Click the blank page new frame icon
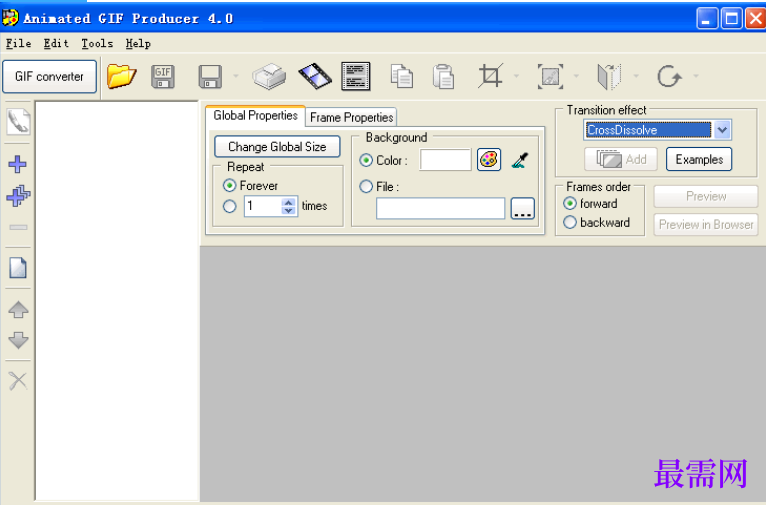 (18, 268)
